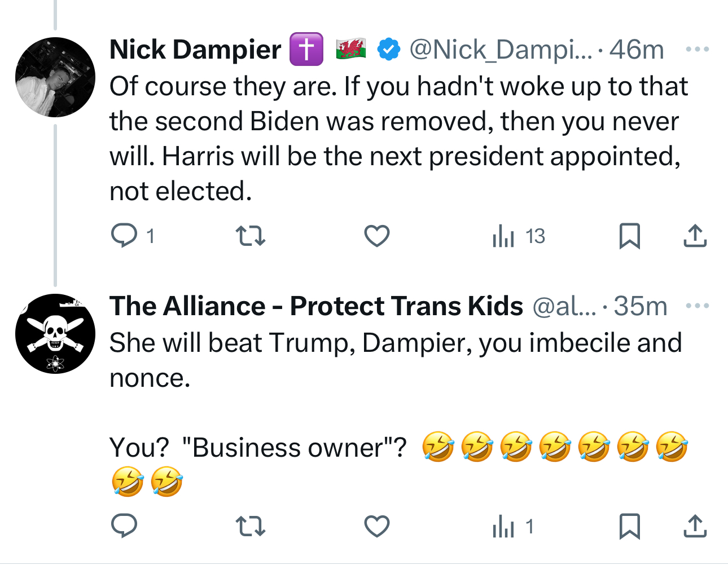Image resolution: width=728 pixels, height=574 pixels.
Task: Open The Alliance skull avatar
Action: (x=55, y=333)
